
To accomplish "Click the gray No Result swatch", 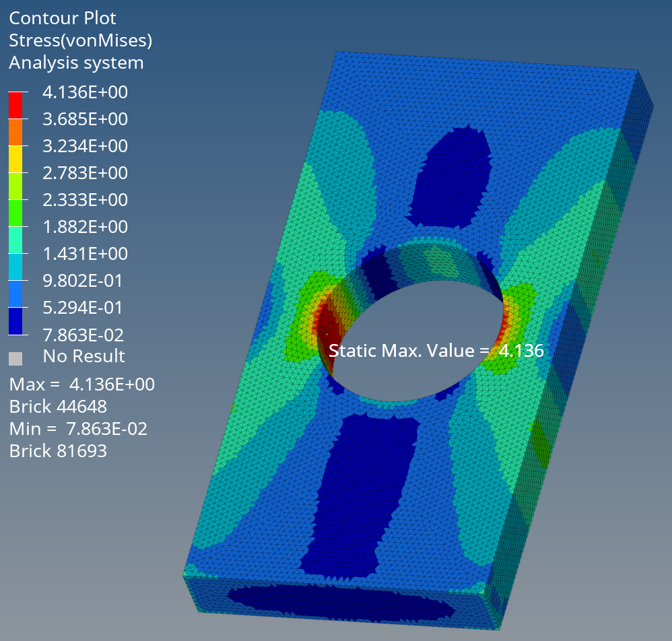I will point(15,359).
